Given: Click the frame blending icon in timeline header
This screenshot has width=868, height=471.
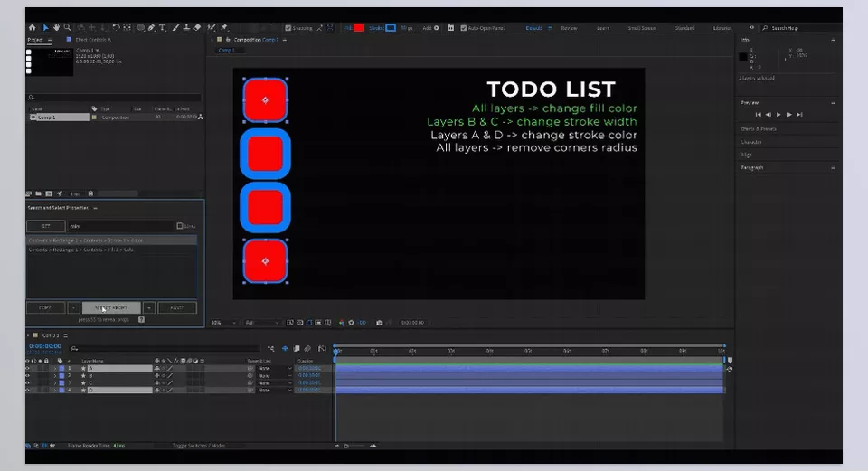Looking at the screenshot, I should [297, 349].
